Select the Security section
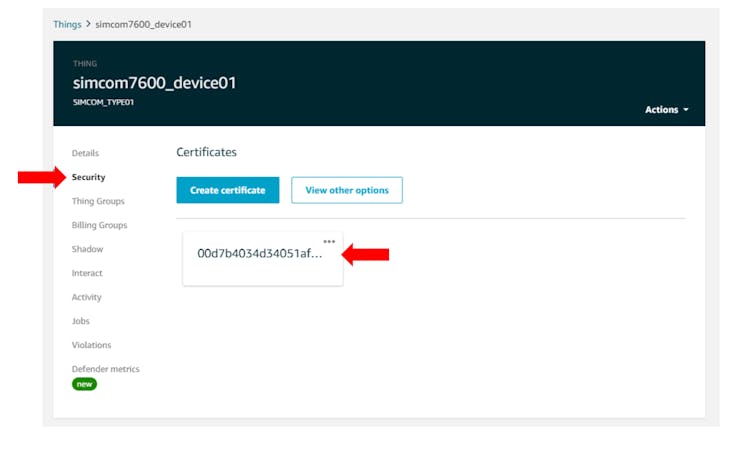740x468 pixels. click(89, 177)
